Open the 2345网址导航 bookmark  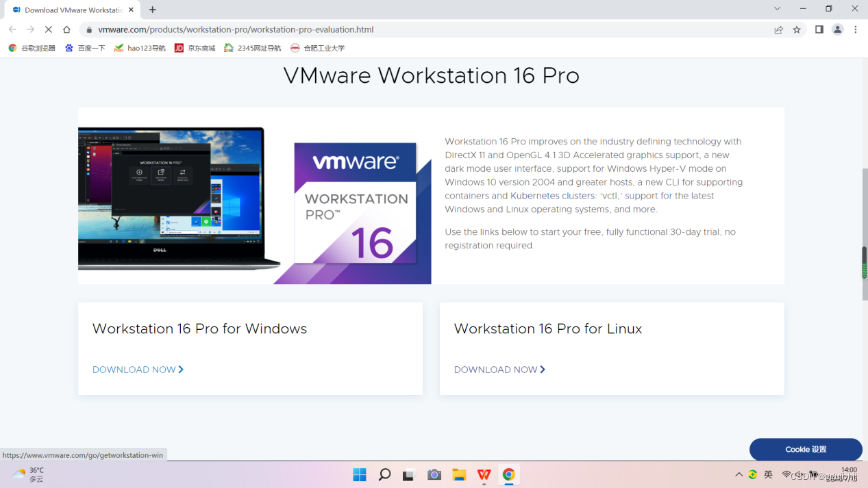pyautogui.click(x=253, y=48)
